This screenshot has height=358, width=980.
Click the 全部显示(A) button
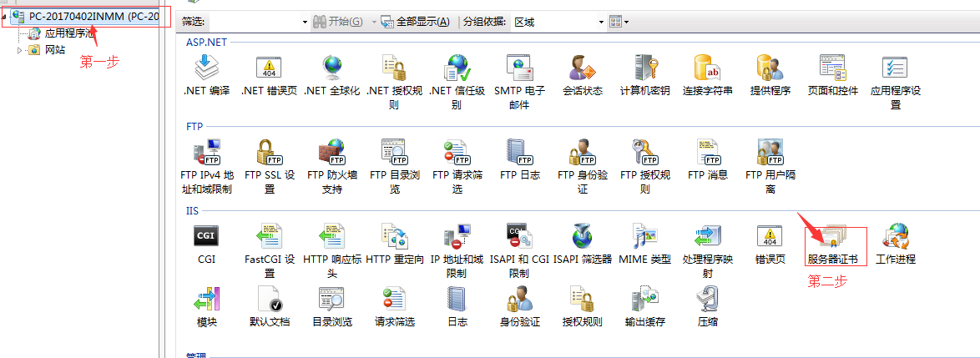[x=415, y=22]
